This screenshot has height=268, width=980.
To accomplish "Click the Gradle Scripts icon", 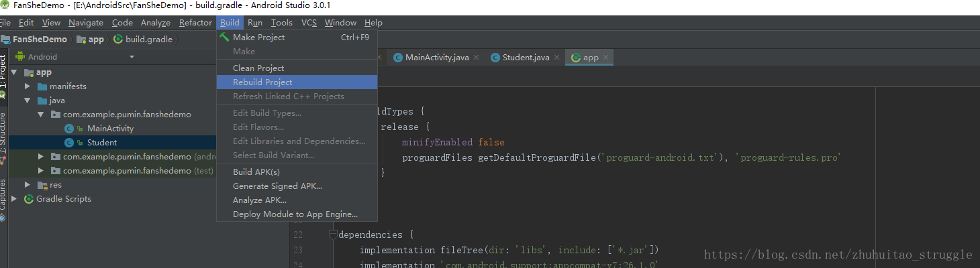I will [x=29, y=199].
